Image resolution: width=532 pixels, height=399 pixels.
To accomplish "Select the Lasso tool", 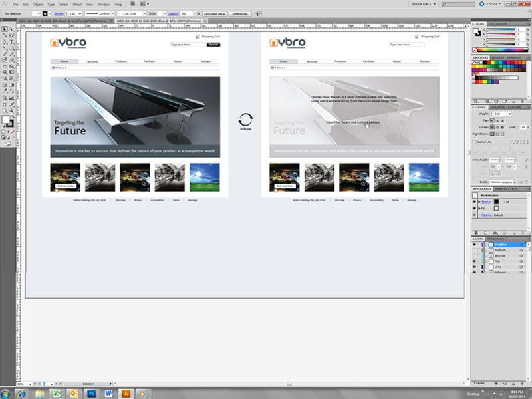I will [11, 35].
